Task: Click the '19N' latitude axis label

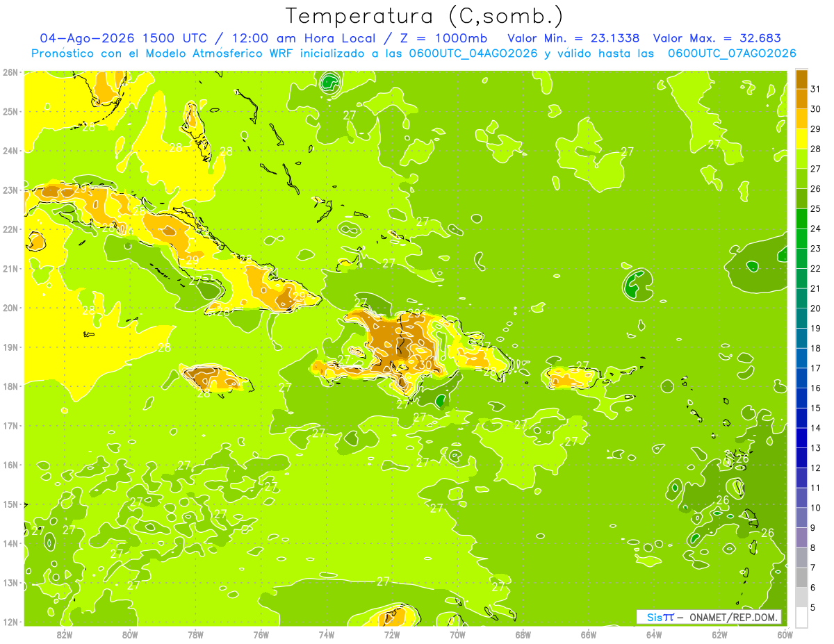Action: click(x=10, y=347)
